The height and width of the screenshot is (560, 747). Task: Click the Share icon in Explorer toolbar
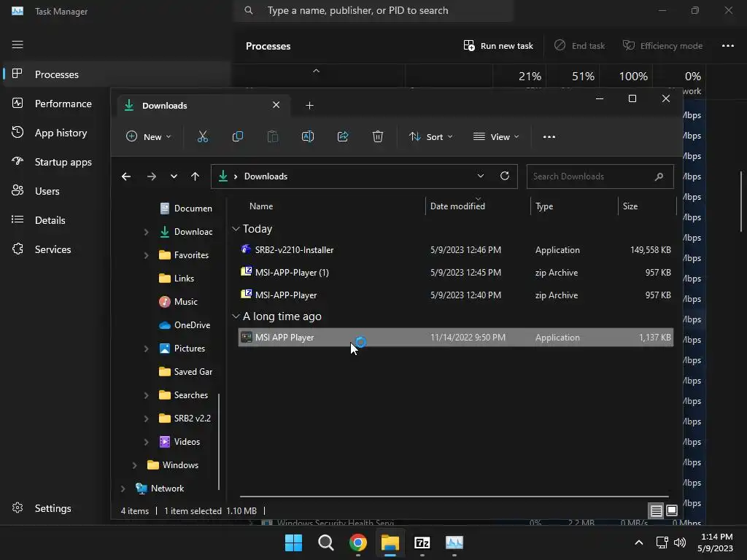343,136
